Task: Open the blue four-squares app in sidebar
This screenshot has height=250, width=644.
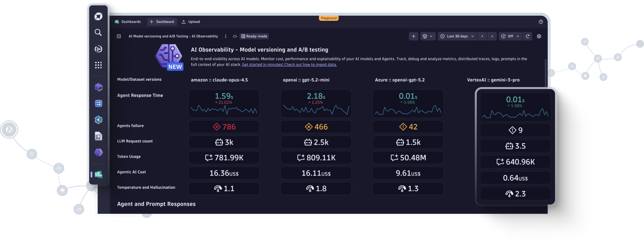Action: 99,103
